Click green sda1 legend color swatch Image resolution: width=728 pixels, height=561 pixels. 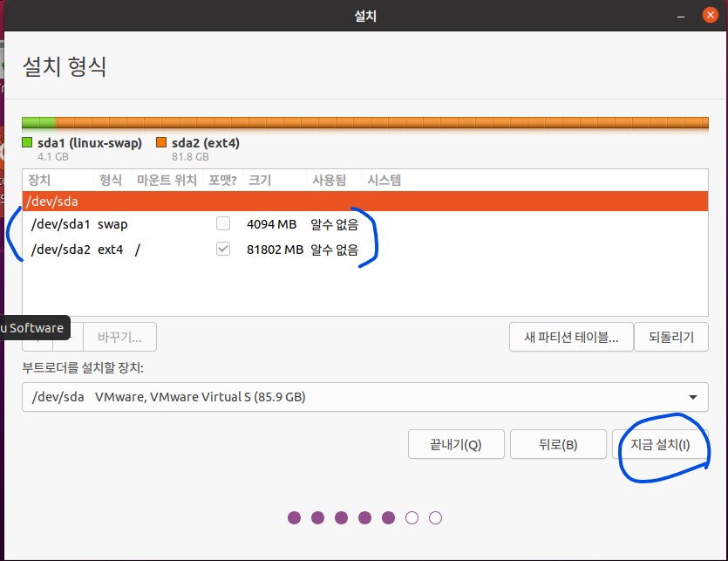(x=27, y=142)
